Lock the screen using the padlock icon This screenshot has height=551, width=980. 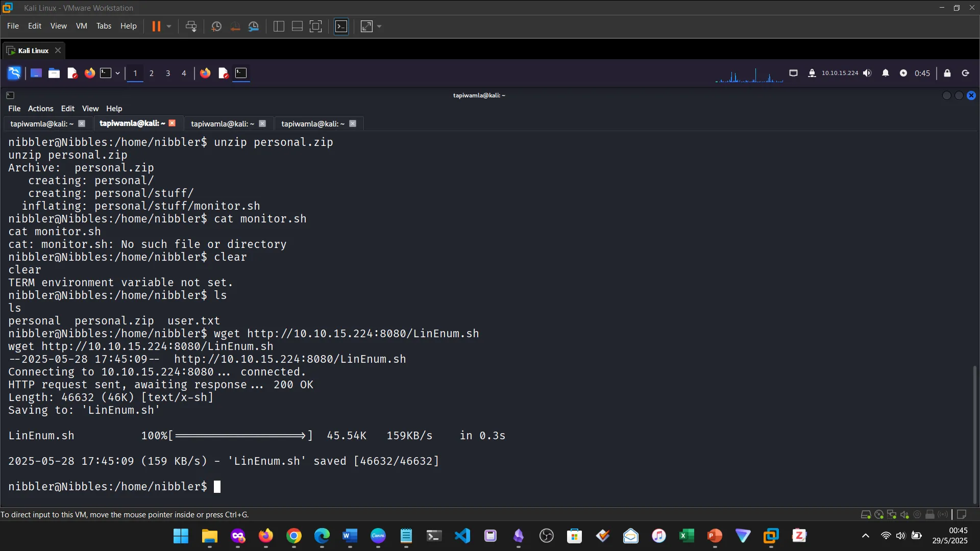[x=947, y=73]
